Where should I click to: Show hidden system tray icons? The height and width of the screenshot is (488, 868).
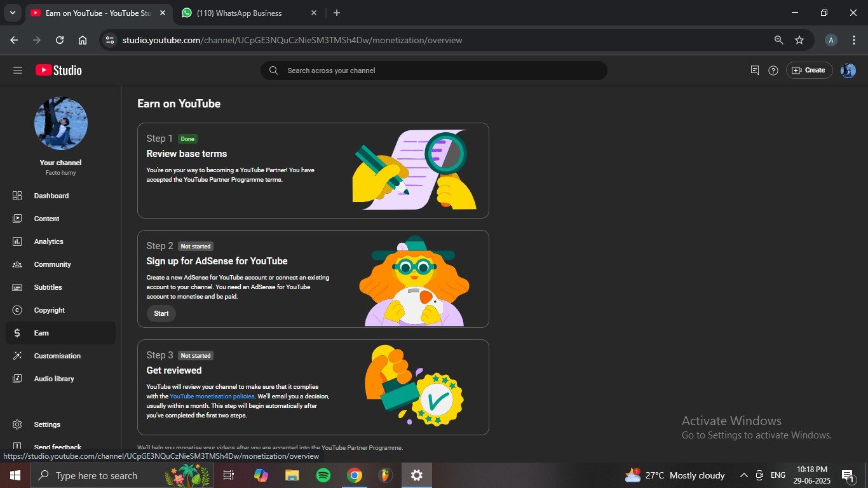(x=743, y=475)
